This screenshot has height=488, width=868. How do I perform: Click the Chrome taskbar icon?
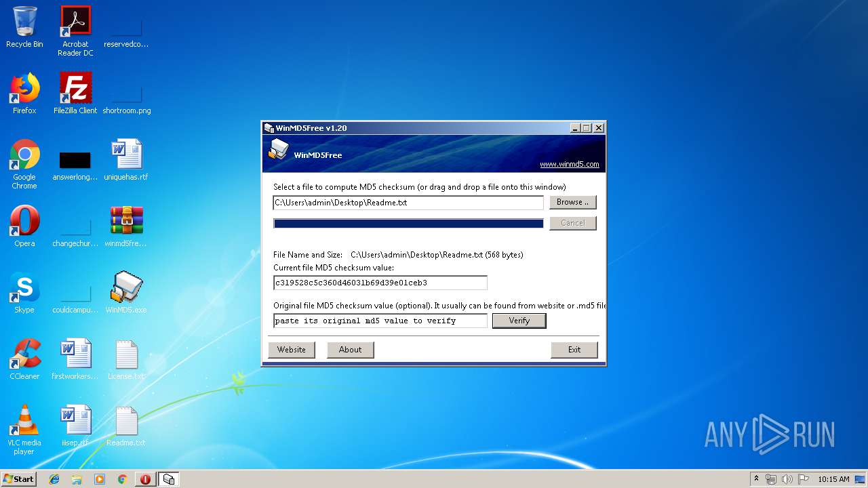click(122, 479)
